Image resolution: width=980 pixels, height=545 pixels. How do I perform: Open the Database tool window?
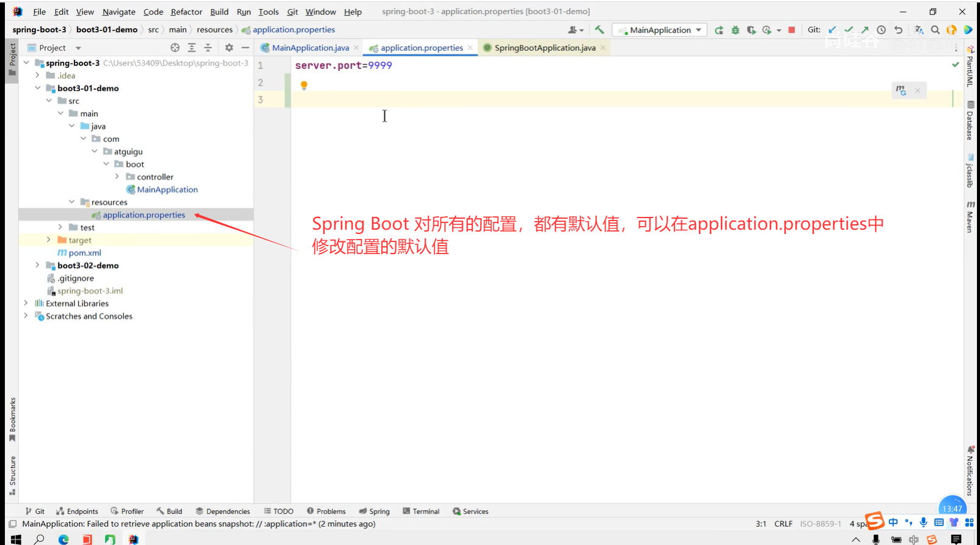(970, 120)
